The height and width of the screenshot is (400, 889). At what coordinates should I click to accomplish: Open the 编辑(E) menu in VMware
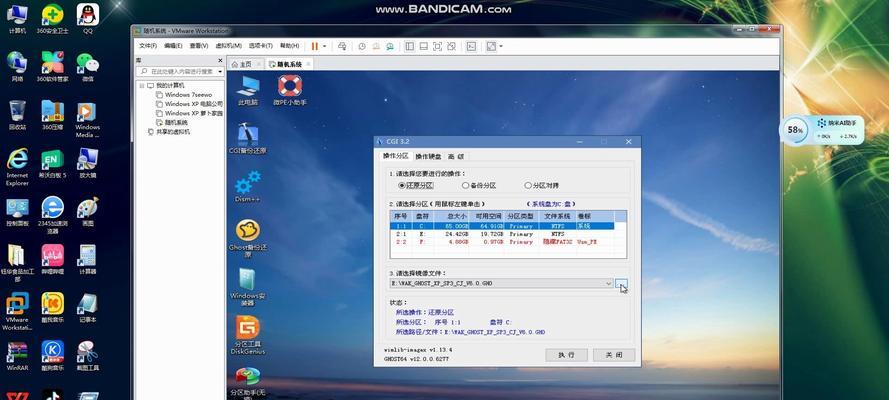pyautogui.click(x=173, y=46)
